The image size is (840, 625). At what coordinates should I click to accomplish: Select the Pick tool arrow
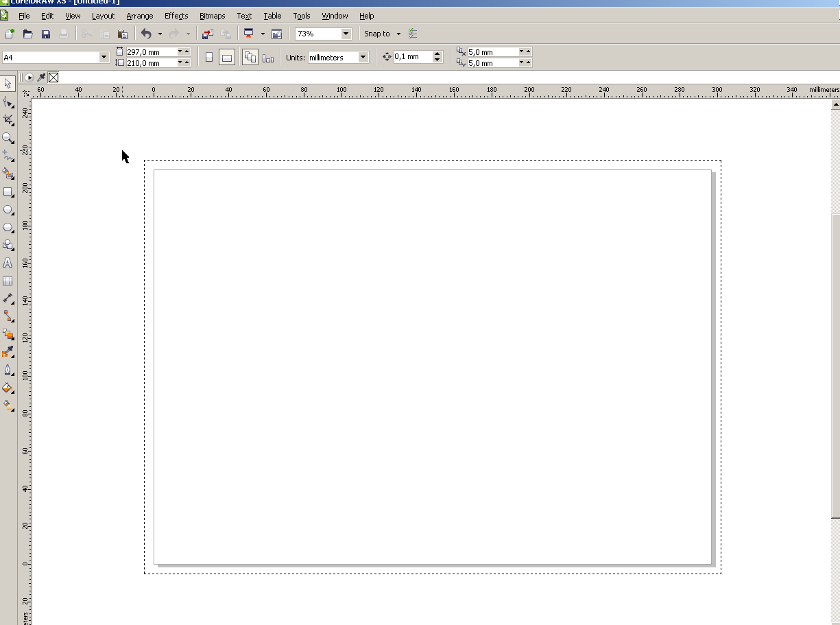[8, 84]
